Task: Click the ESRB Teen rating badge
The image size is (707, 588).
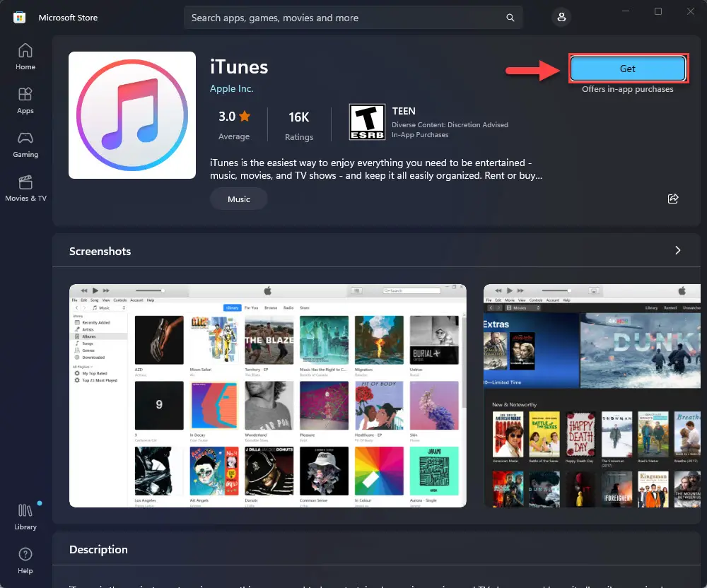Action: (x=366, y=122)
